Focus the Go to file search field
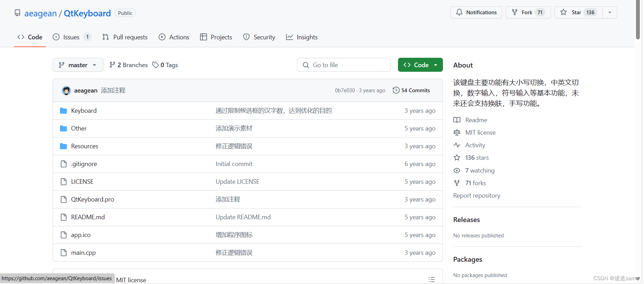The width and height of the screenshot is (644, 284). click(x=344, y=65)
